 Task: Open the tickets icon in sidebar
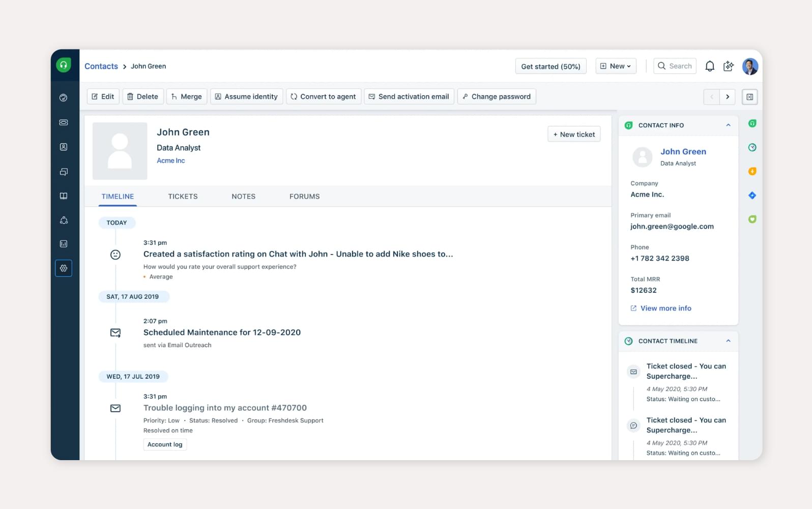point(64,122)
